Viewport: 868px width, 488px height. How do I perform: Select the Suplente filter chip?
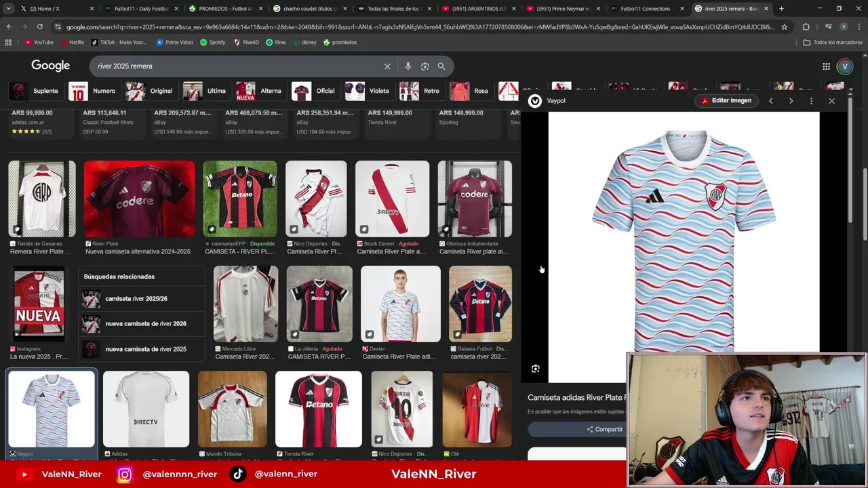[x=35, y=91]
